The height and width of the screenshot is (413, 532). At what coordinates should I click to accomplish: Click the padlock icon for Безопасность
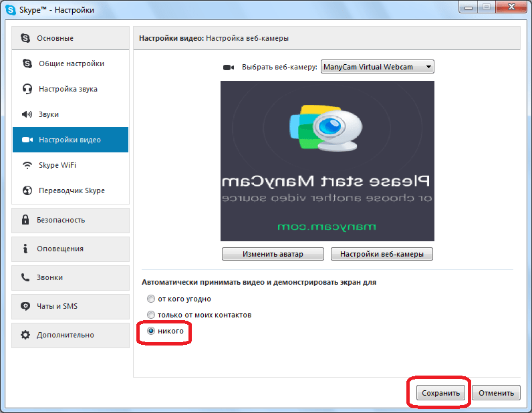click(x=25, y=220)
